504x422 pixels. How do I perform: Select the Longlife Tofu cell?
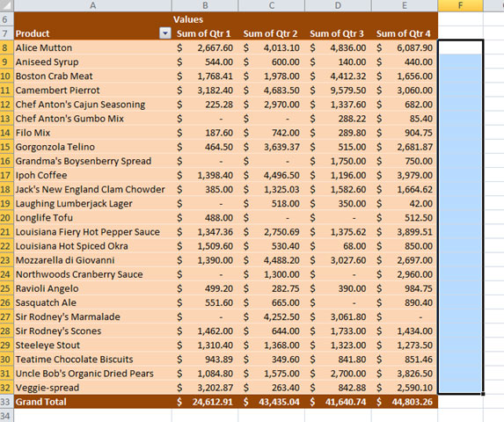click(93, 218)
